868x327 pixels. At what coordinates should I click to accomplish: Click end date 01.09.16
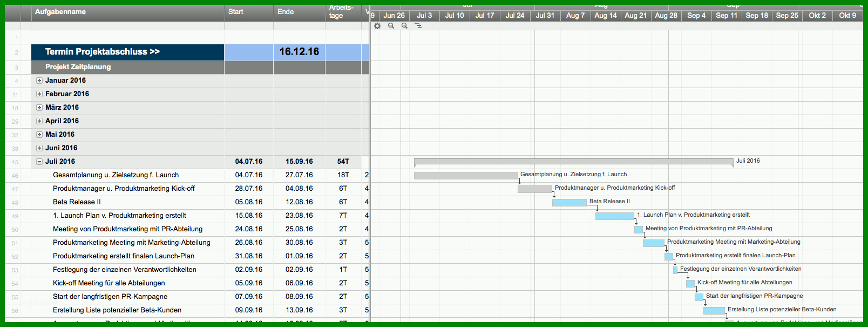point(300,256)
